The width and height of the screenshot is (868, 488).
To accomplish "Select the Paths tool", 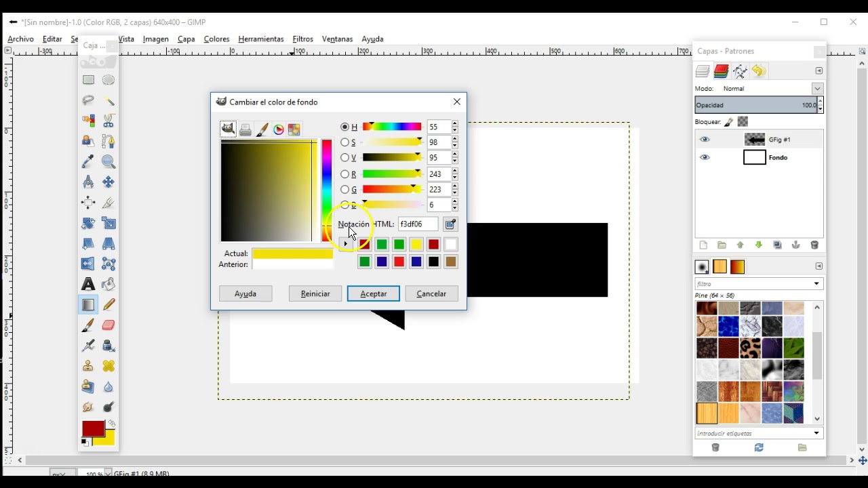I will click(108, 141).
